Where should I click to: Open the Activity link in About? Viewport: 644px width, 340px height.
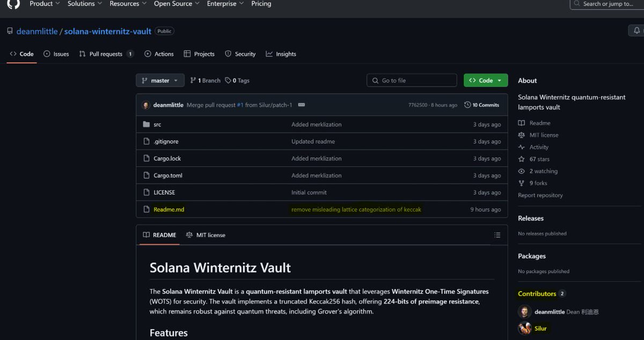[533, 147]
